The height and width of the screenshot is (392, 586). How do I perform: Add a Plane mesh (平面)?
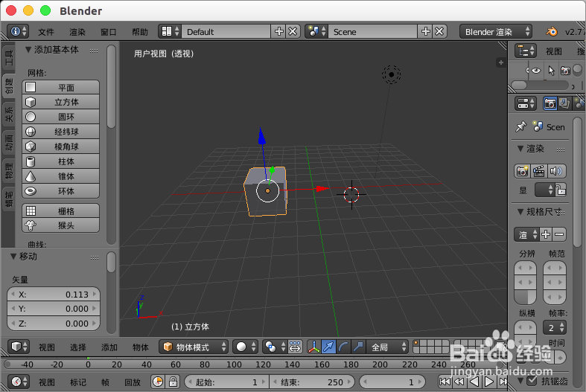point(61,87)
